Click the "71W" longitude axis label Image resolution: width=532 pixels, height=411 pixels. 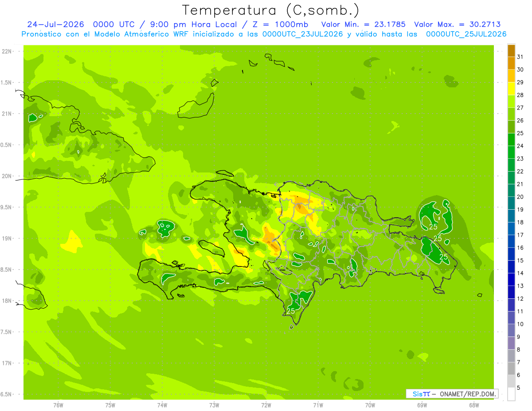click(x=318, y=405)
